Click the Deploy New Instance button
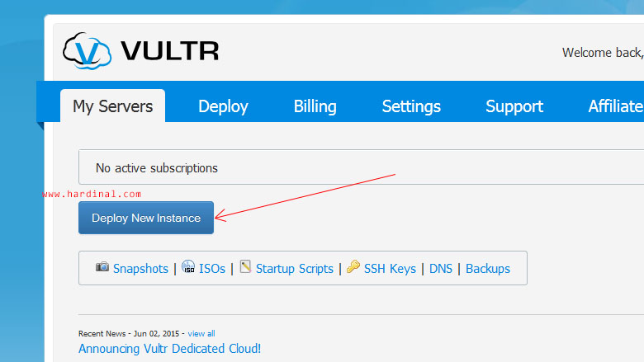This screenshot has width=644, height=362. click(146, 218)
